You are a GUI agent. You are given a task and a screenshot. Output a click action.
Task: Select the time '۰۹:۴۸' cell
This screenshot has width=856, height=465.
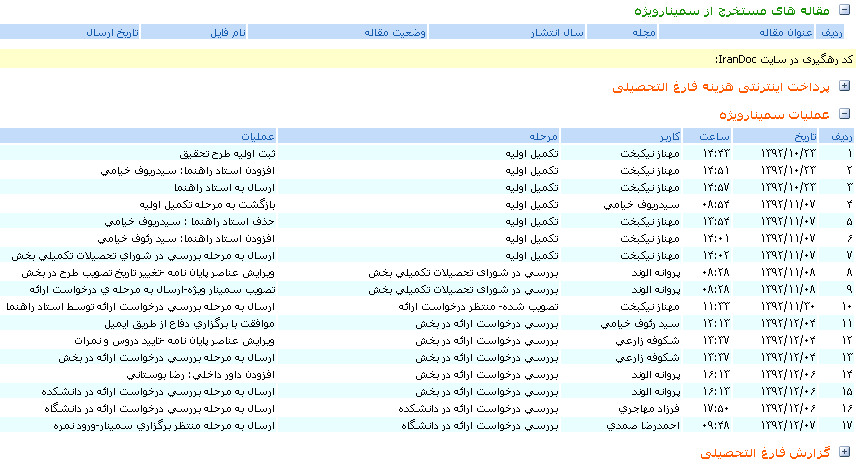pos(716,425)
